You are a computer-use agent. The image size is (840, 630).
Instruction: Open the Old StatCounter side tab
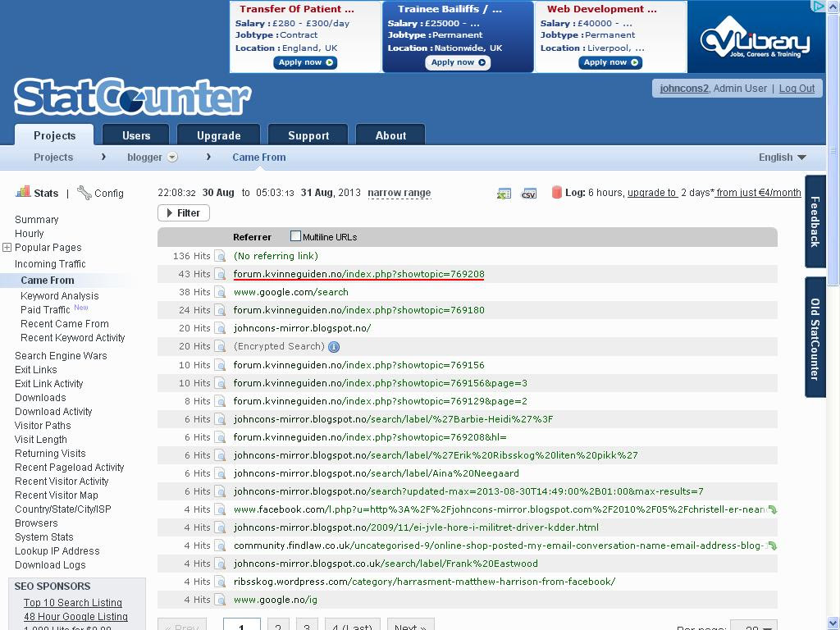coord(815,337)
